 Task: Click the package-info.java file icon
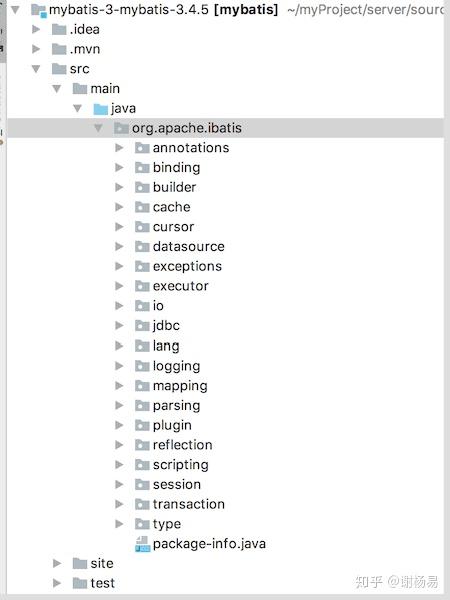coord(142,544)
